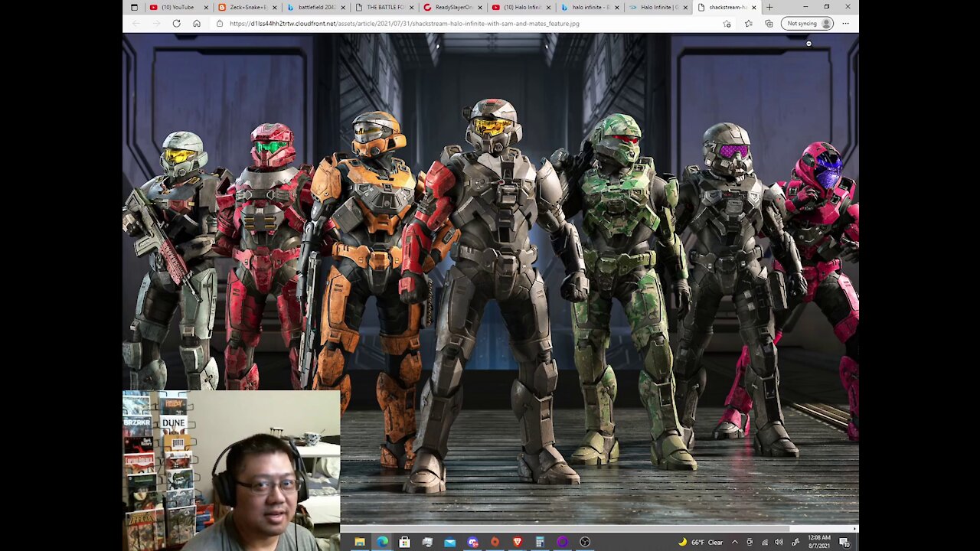The height and width of the screenshot is (551, 980).
Task: Reload the current page
Action: 176,24
